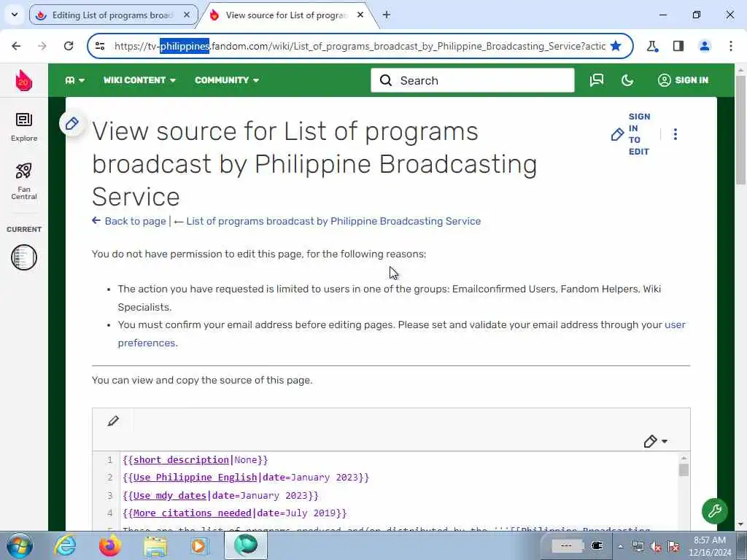
Task: Click the More citations needed template link
Action: (x=192, y=513)
